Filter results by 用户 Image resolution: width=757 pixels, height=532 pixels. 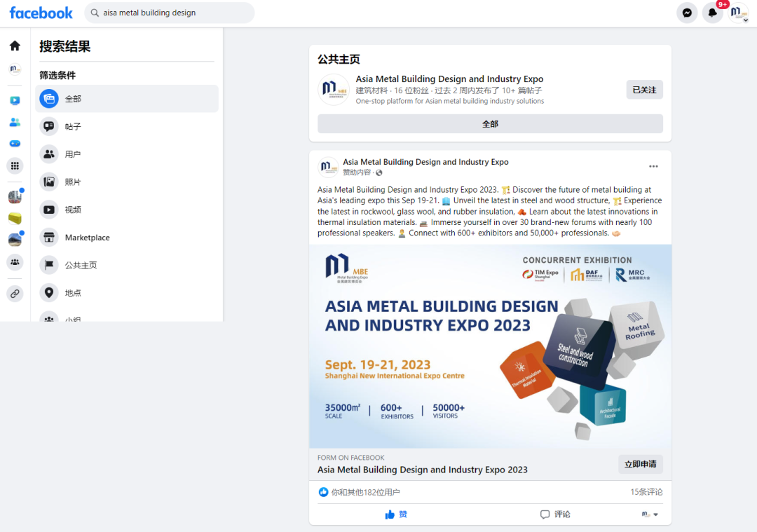point(127,154)
